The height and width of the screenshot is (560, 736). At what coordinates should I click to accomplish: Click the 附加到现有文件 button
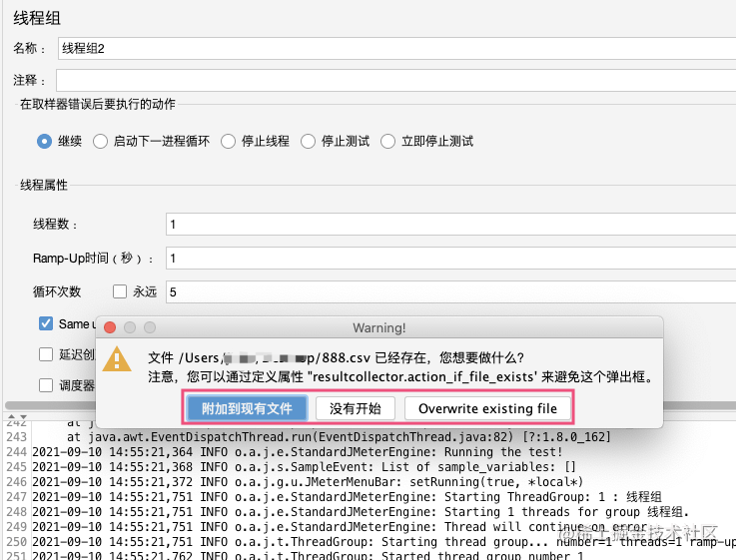point(247,408)
